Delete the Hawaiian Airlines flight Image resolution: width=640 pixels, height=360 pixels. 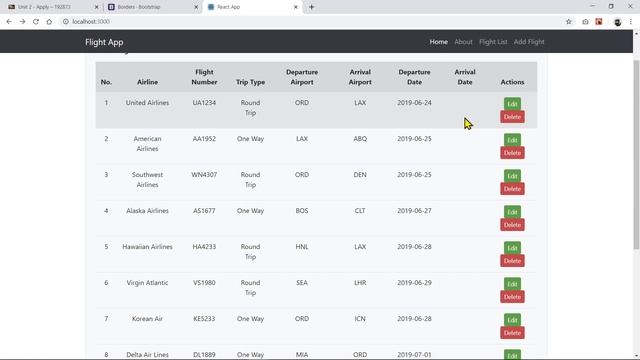pyautogui.click(x=512, y=261)
